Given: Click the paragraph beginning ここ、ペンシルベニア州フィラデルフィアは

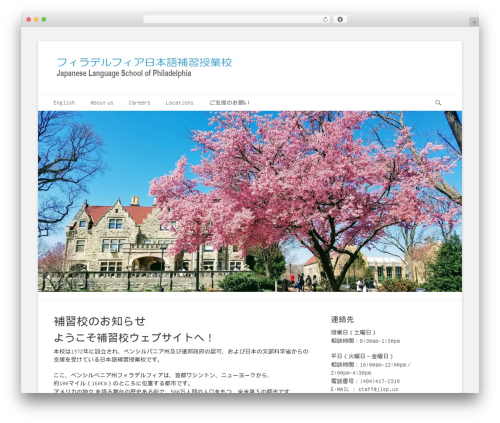Looking at the screenshot, I should click(173, 383).
